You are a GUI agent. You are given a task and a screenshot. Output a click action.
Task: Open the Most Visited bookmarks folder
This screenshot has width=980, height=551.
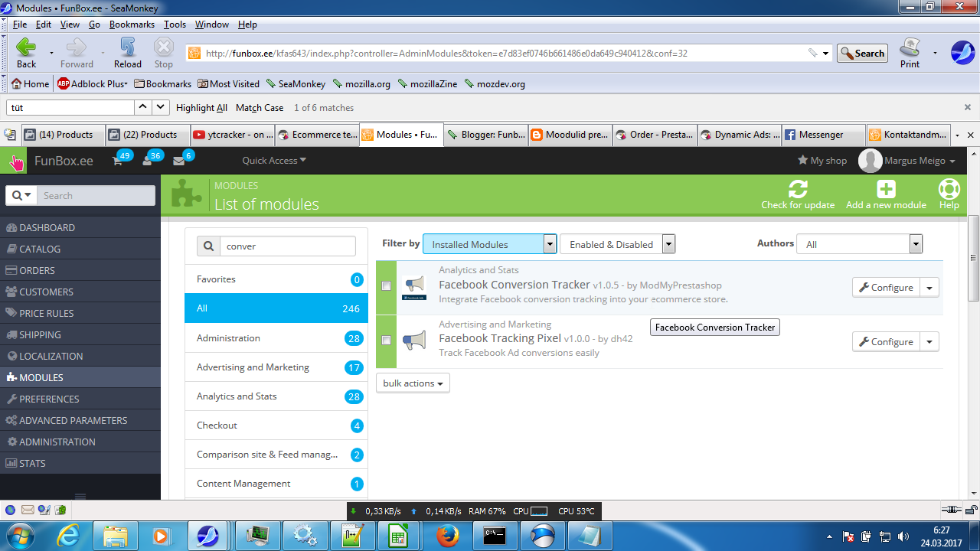228,84
